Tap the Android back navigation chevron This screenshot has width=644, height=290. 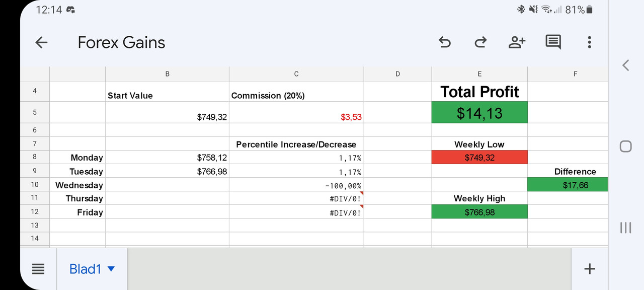[625, 65]
